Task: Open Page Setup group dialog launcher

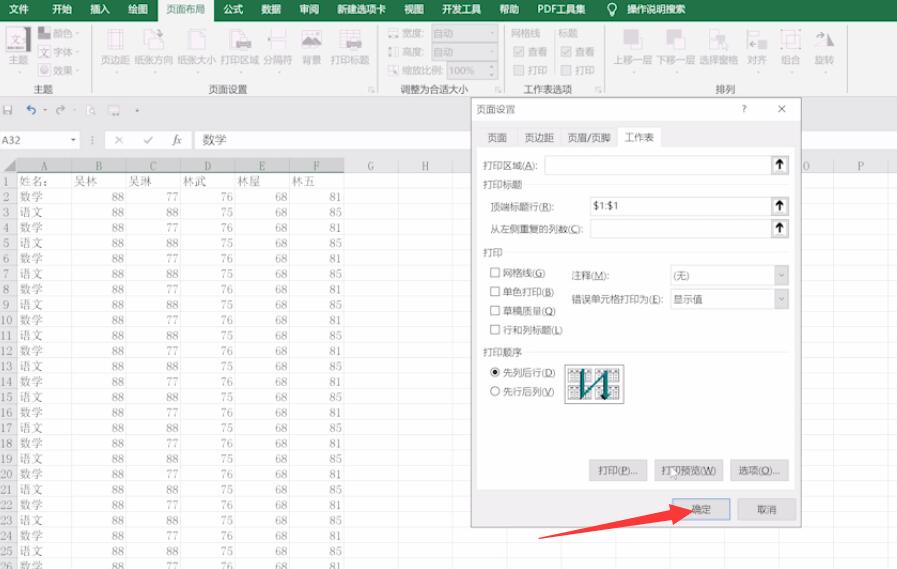Action: point(371,90)
